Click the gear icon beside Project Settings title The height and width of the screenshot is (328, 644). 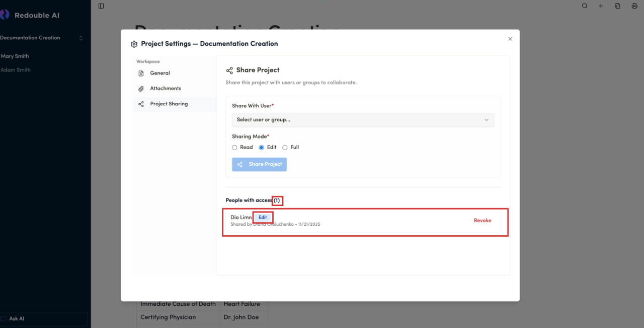coord(134,44)
